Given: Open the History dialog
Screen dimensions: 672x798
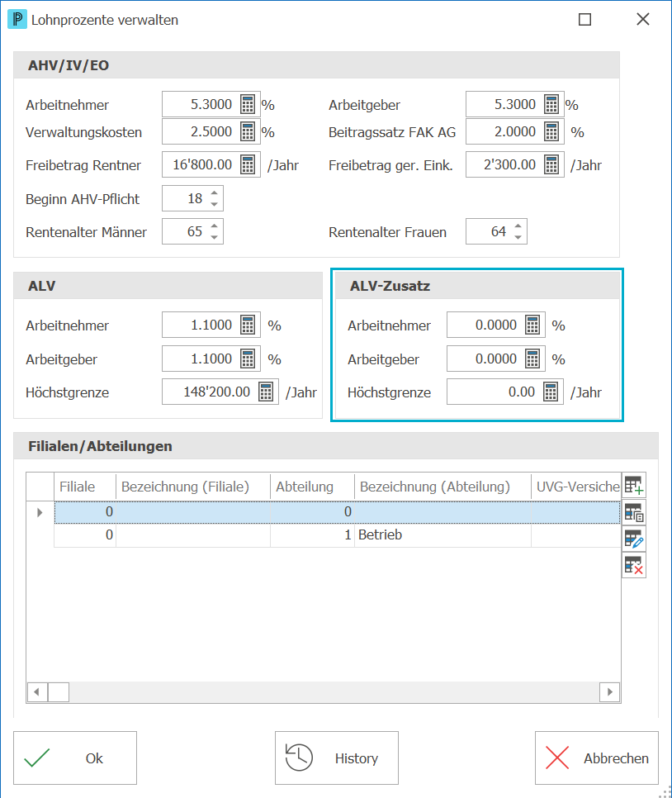Looking at the screenshot, I should (x=337, y=758).
